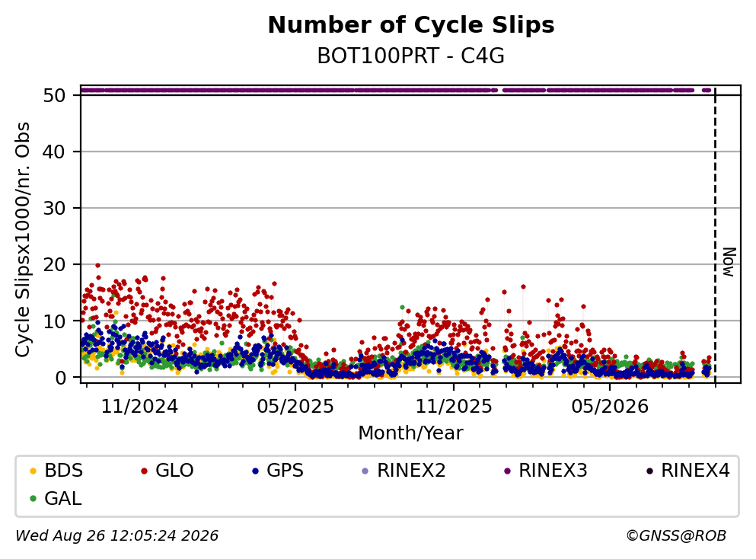
Task: Click the rotated Now label
Action: click(x=729, y=262)
